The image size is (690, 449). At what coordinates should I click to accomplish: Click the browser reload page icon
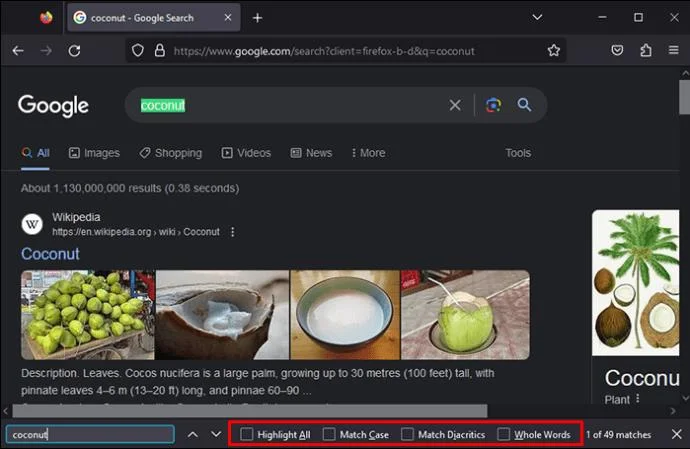pyautogui.click(x=74, y=51)
